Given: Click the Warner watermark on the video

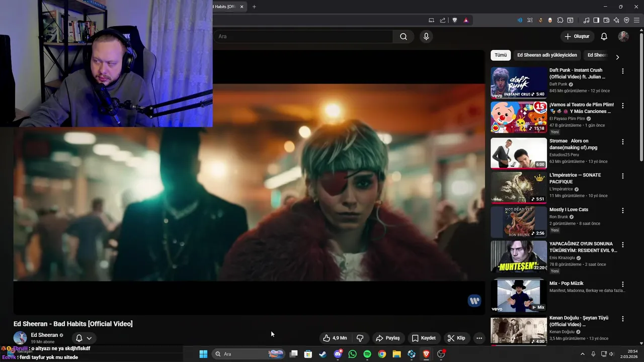Looking at the screenshot, I should pyautogui.click(x=474, y=301).
